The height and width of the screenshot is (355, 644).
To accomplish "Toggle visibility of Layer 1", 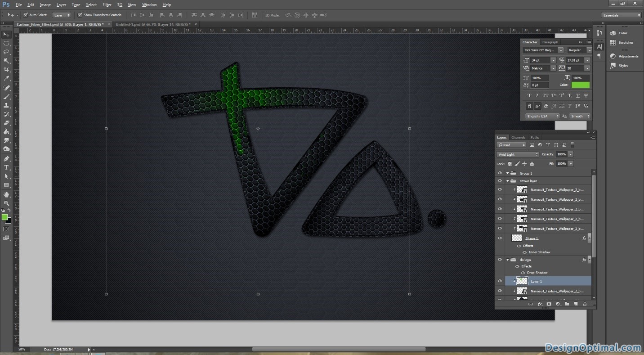I will coord(499,281).
